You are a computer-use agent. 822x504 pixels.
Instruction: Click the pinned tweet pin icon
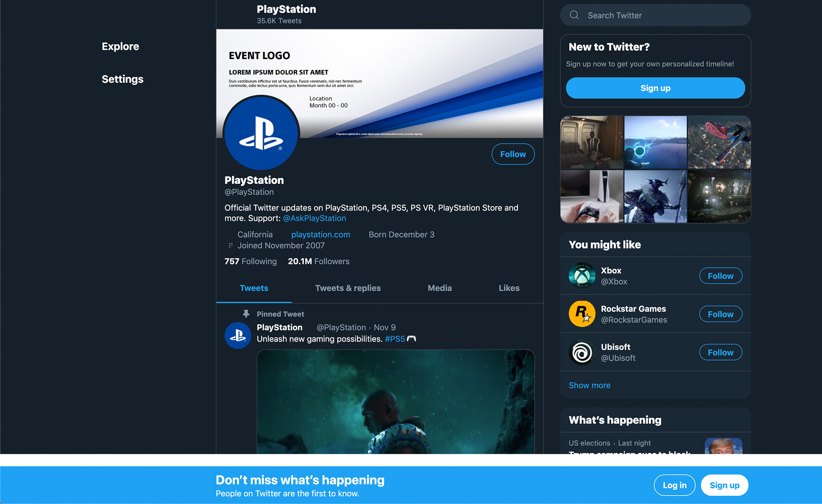point(246,314)
